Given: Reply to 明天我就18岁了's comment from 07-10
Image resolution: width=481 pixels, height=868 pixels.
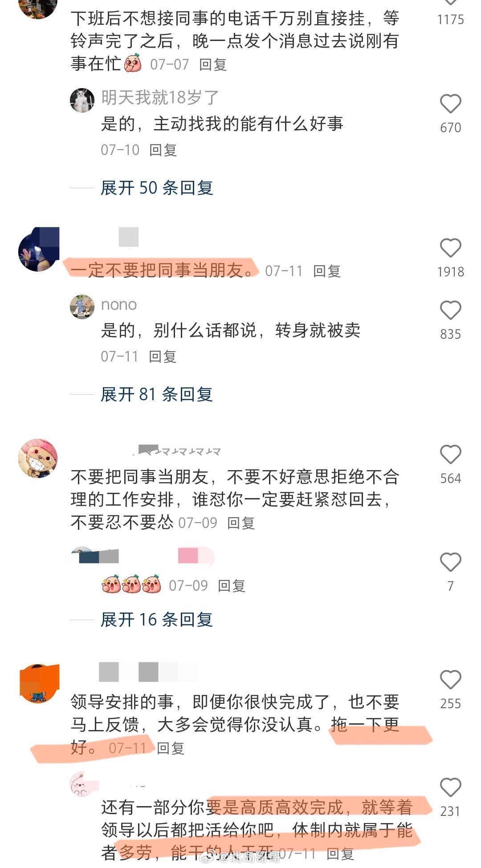Looking at the screenshot, I should point(163,150).
